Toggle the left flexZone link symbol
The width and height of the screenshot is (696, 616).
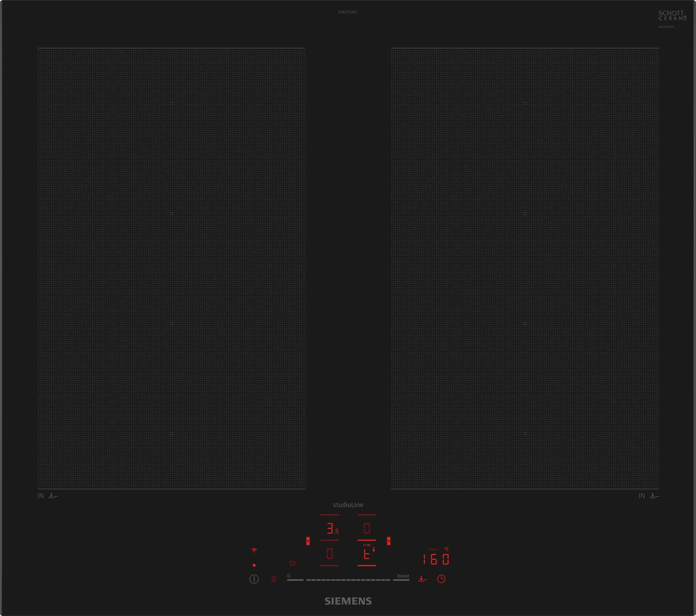pyautogui.click(x=308, y=541)
